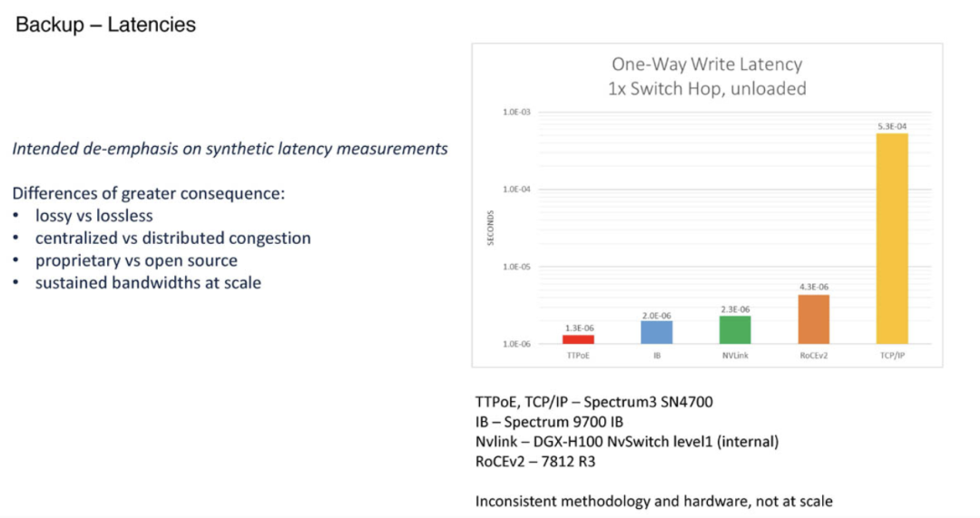This screenshot has height=518, width=980.
Task: Click 'centralized vs distributed congestion' bullet
Action: (172, 239)
